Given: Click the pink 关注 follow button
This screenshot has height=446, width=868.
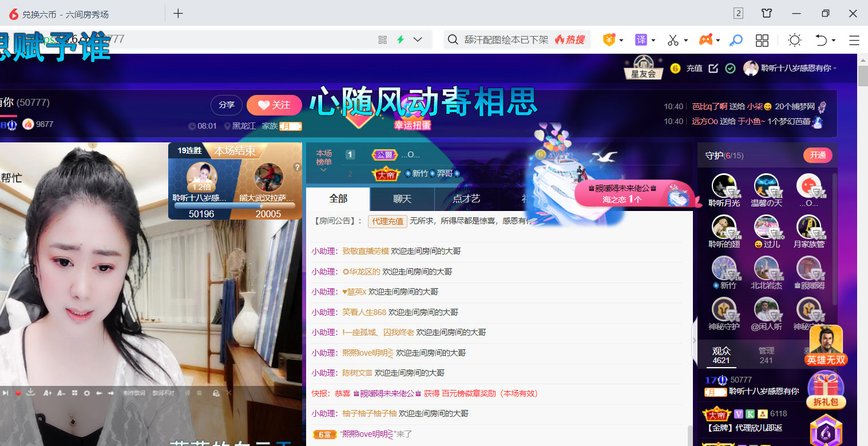Looking at the screenshot, I should tap(274, 105).
